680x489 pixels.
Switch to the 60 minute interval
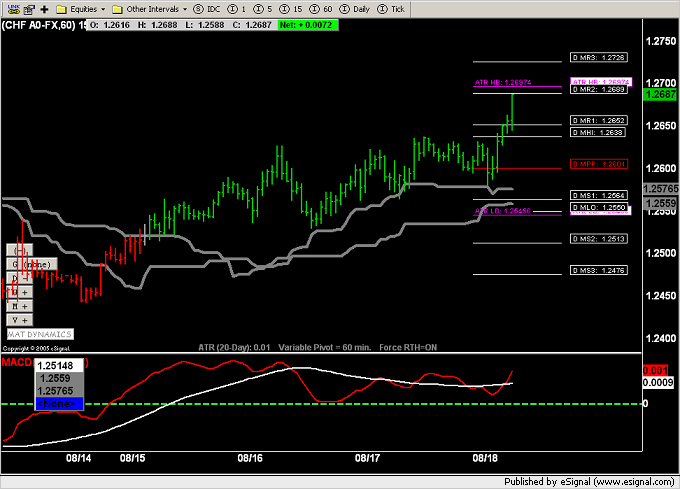tap(320, 9)
